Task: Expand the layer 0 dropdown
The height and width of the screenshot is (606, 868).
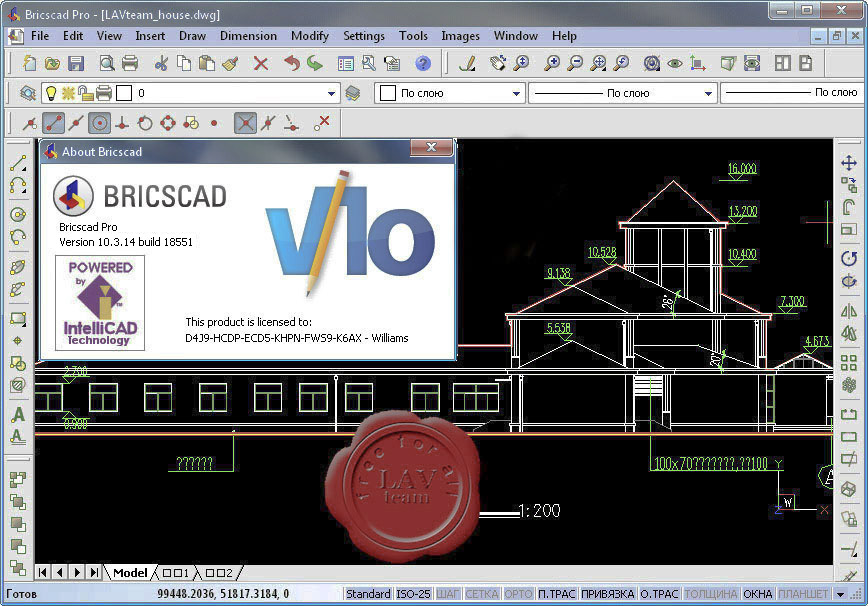Action: point(331,94)
